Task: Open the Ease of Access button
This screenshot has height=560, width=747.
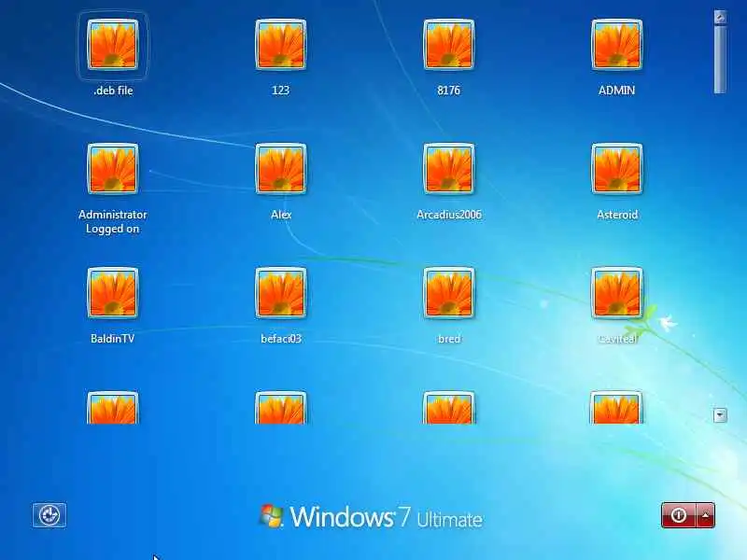Action: click(49, 515)
